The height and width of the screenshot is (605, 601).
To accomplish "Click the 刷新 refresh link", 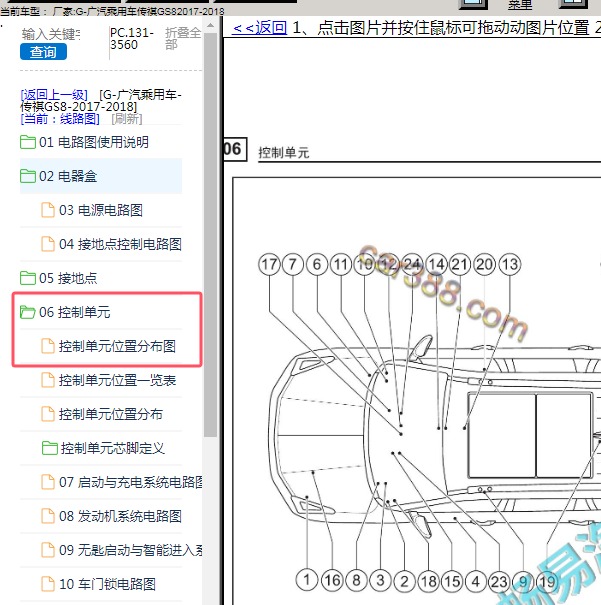I will [x=127, y=118].
